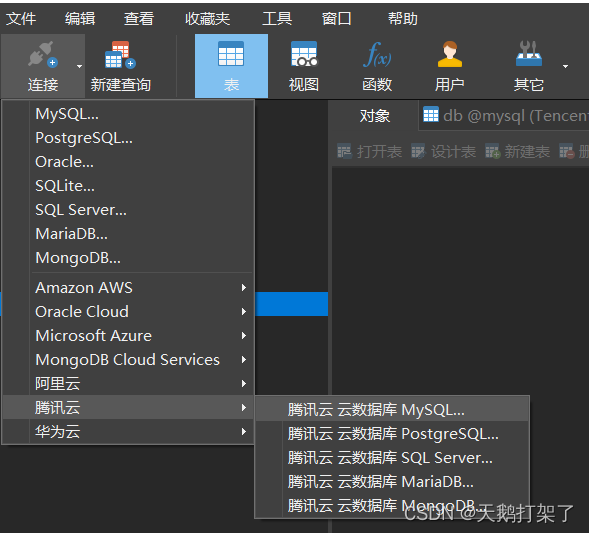This screenshot has width=589, height=533.
Task: Choose MySQL... connection entry
Action: pos(128,114)
